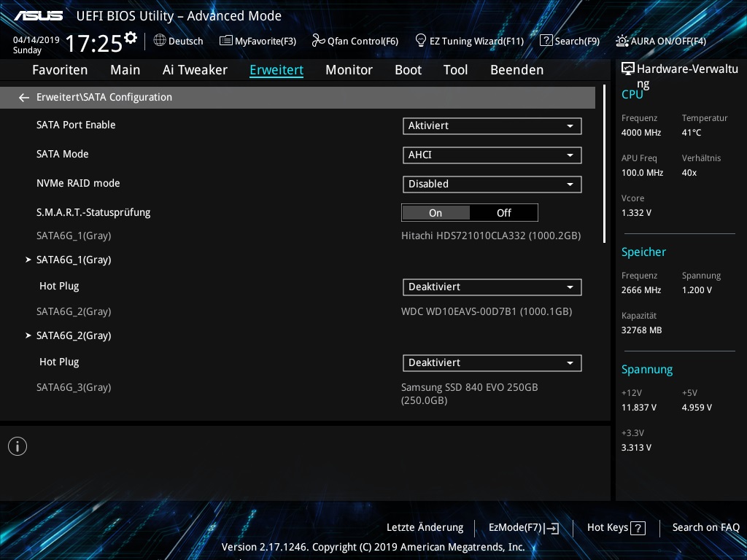Click the Erweitert\SATA Configuration breadcrumb

(x=104, y=97)
